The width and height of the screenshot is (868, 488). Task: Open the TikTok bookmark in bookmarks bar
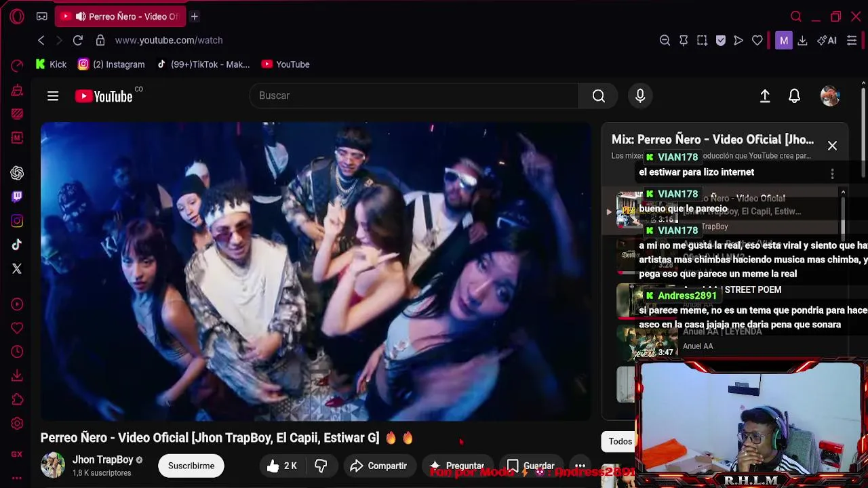coord(203,64)
